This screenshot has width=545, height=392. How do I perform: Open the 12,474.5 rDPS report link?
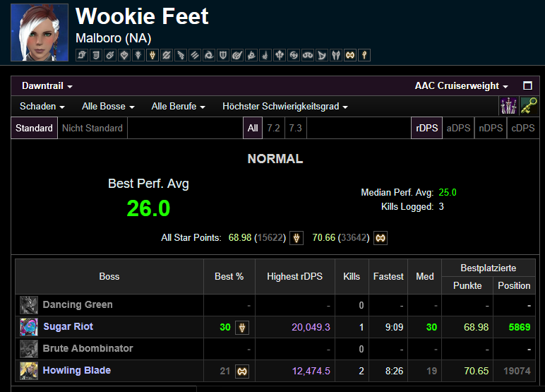[311, 371]
